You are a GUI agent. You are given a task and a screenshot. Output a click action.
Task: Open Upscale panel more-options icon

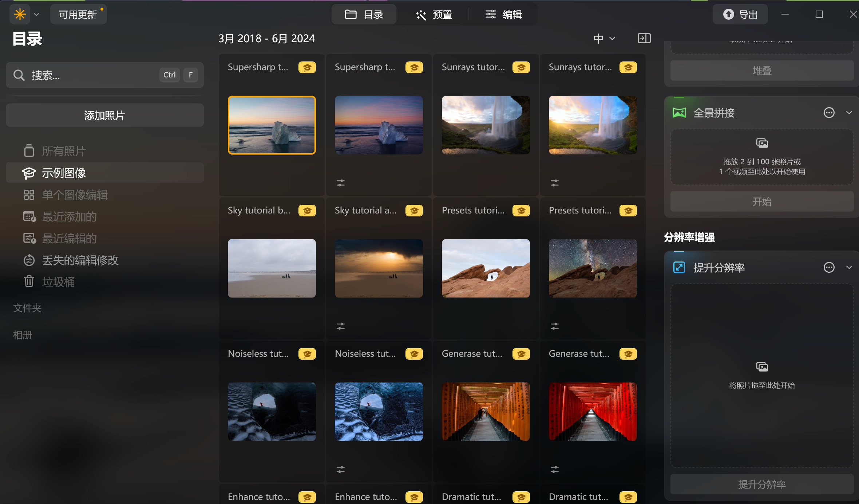tap(829, 268)
